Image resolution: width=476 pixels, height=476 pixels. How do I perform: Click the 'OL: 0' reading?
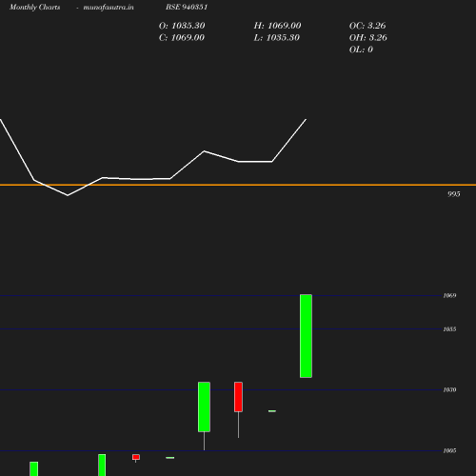coord(361,50)
